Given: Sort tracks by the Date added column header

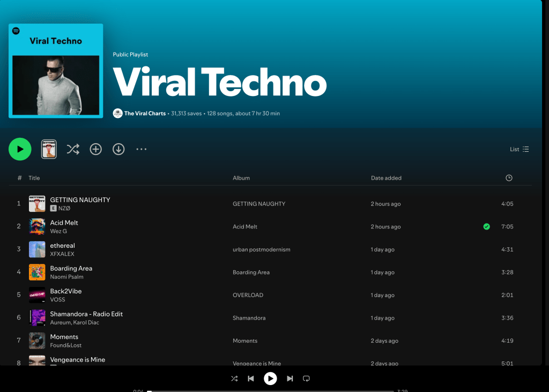Looking at the screenshot, I should point(386,178).
